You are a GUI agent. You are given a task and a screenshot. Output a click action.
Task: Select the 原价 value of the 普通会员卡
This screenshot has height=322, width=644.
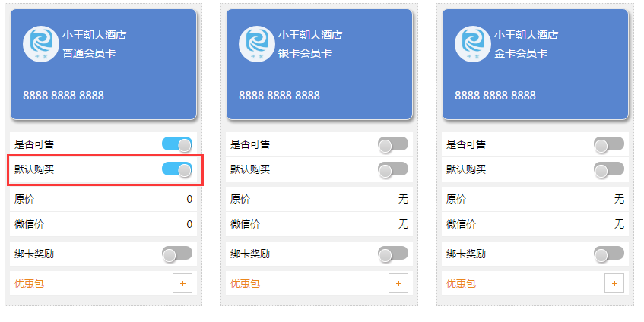click(x=189, y=200)
